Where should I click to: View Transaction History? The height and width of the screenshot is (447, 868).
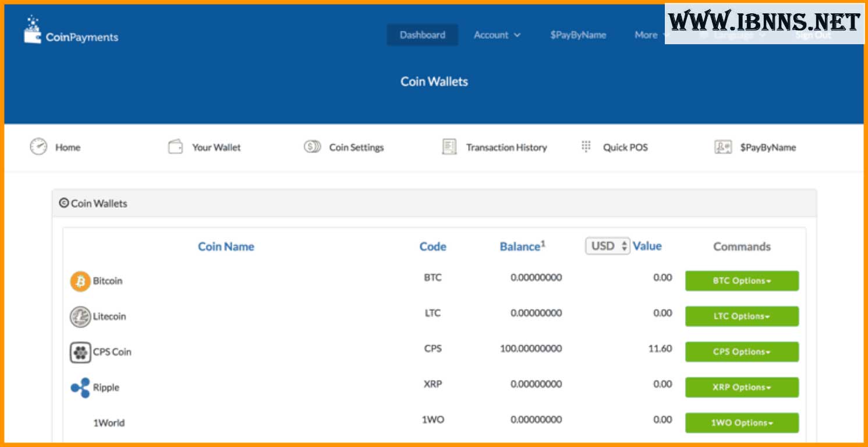[x=506, y=147]
